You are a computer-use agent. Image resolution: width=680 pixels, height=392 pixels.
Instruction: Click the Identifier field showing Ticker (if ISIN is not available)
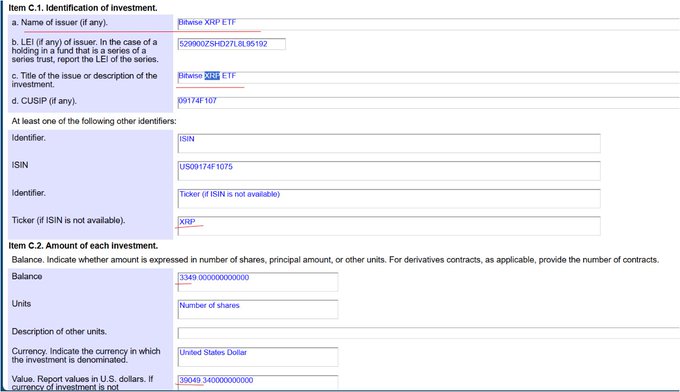pos(389,199)
